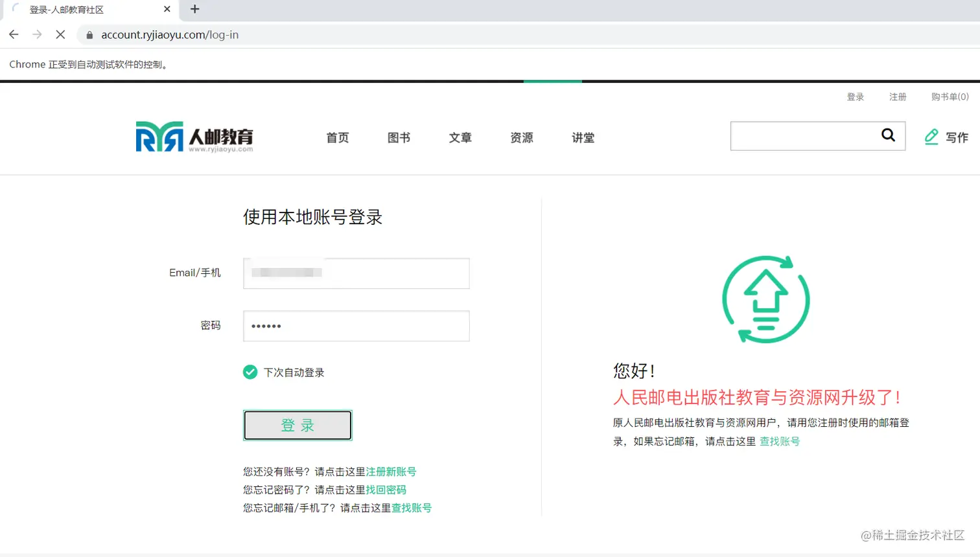Open the 图书 navigation item

click(x=399, y=137)
